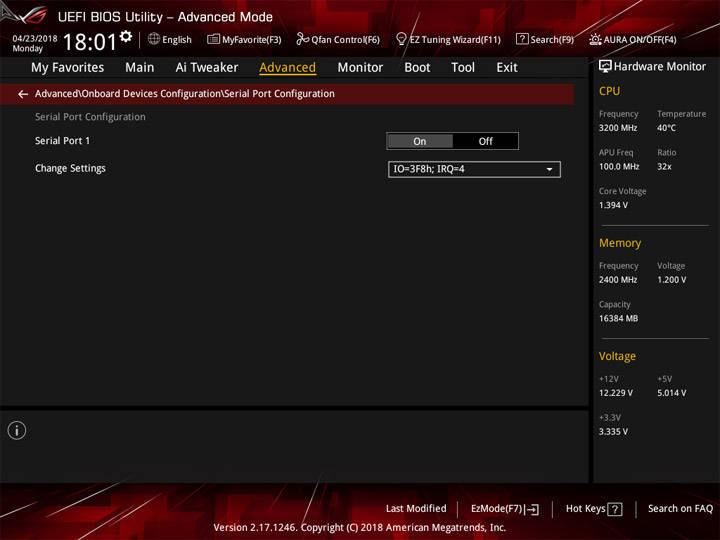
Task: Click the CPU section heading
Action: 609,91
